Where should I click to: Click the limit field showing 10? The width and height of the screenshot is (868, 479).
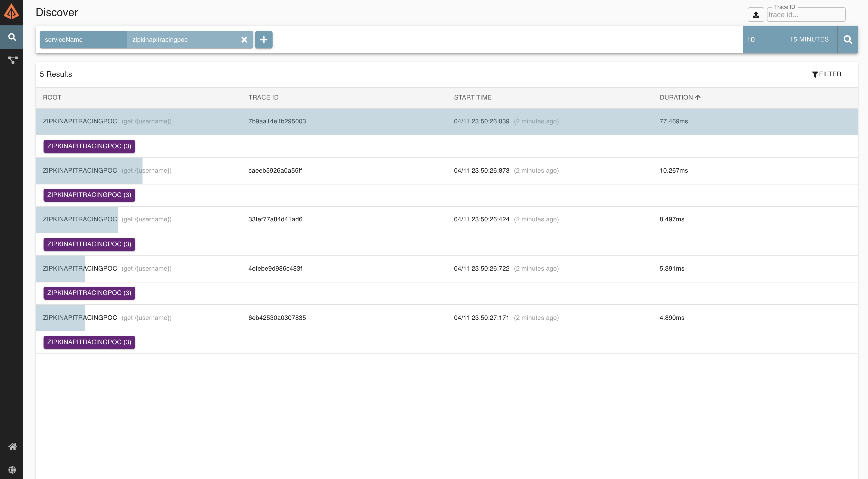tap(751, 40)
